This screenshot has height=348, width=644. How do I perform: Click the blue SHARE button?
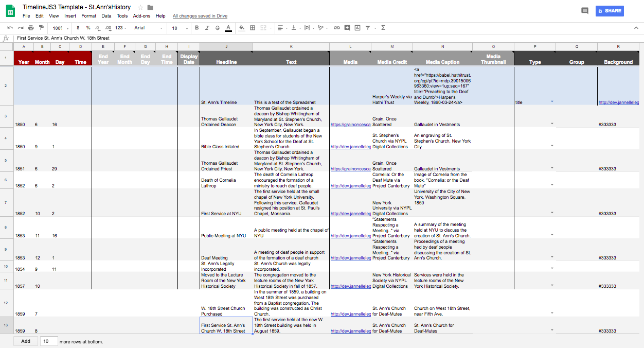609,11
